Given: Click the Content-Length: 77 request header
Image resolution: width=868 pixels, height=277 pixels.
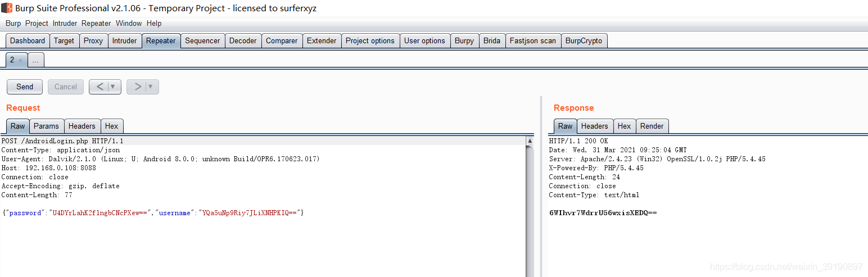Looking at the screenshot, I should pos(37,195).
